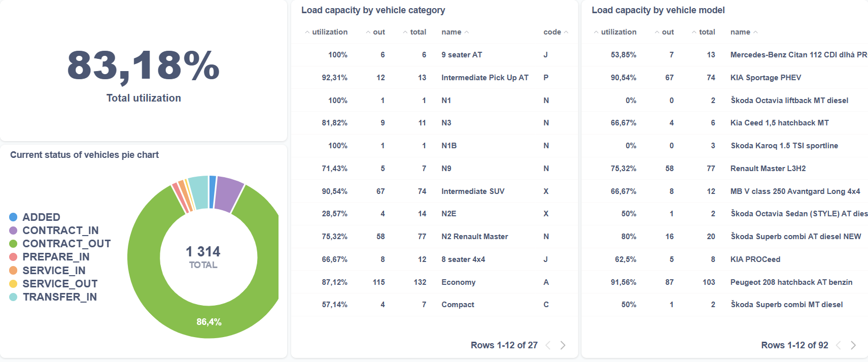
Task: Click the orange SERVICE_IN legend dot
Action: coord(13,271)
